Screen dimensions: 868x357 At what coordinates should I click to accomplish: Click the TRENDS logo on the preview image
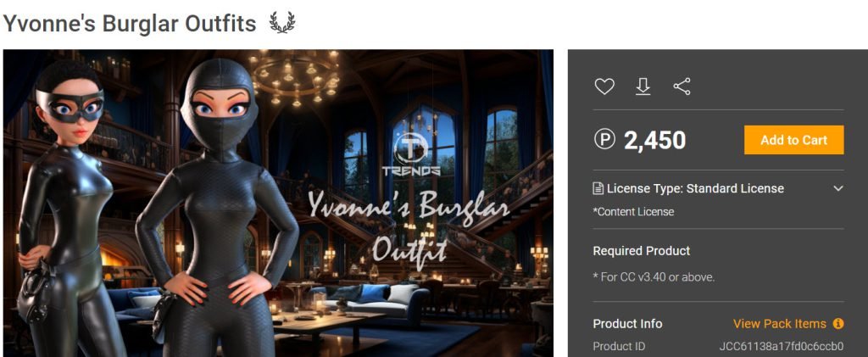pos(411,154)
